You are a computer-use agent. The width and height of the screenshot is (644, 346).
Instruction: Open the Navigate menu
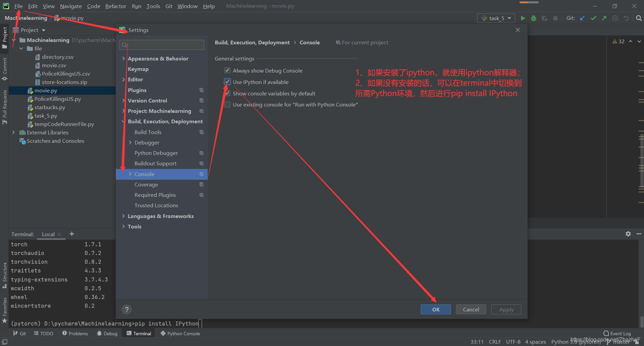[71, 6]
